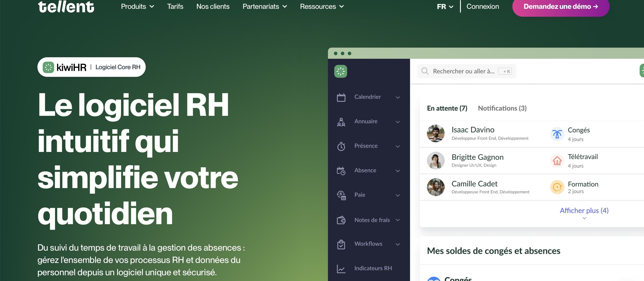The image size is (644, 281).
Task: Click Designer UI/UX, Design subtitle
Action: pos(474,165)
